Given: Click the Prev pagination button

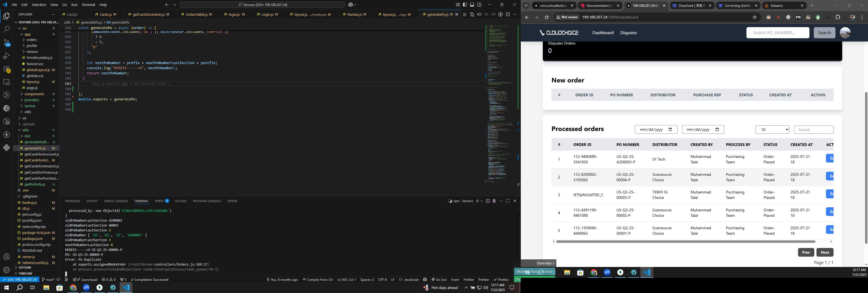Looking at the screenshot, I should (806, 252).
